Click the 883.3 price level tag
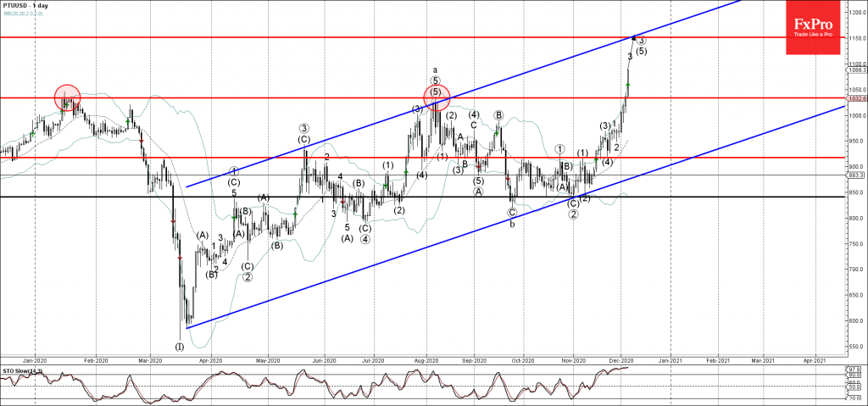Screen dimensions: 868x406 [x=855, y=175]
